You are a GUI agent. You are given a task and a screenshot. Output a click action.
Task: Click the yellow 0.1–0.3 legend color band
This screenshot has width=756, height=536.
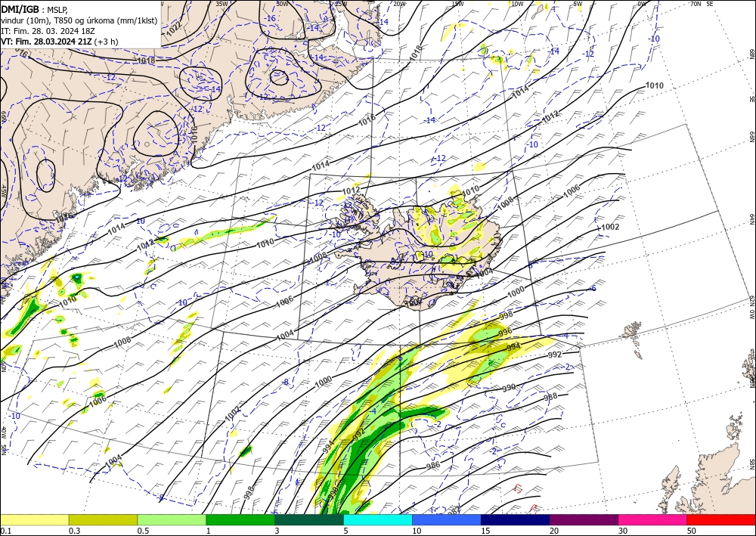[x=34, y=519]
